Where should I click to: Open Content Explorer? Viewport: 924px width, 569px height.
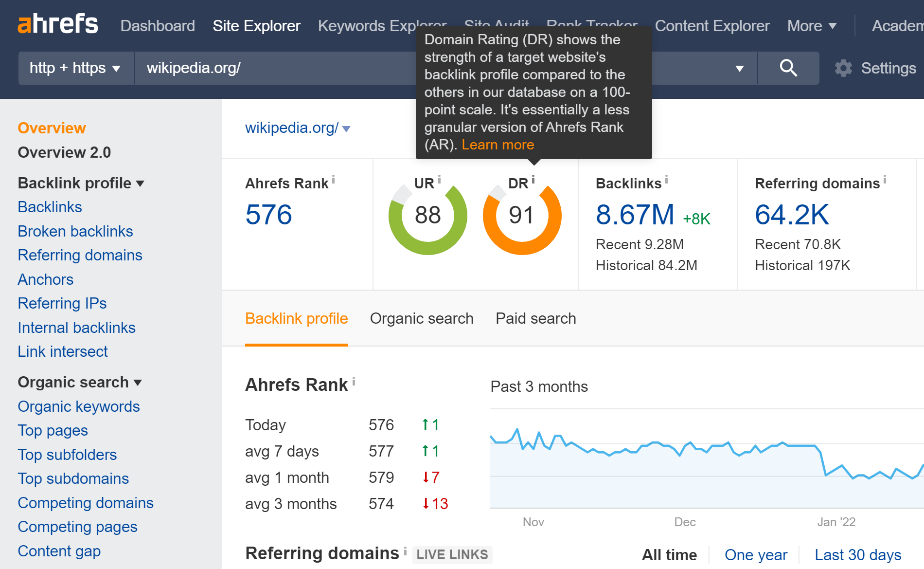click(x=712, y=26)
